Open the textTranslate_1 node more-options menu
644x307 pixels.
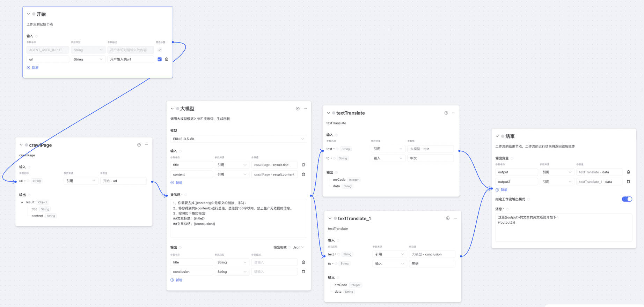point(455,218)
